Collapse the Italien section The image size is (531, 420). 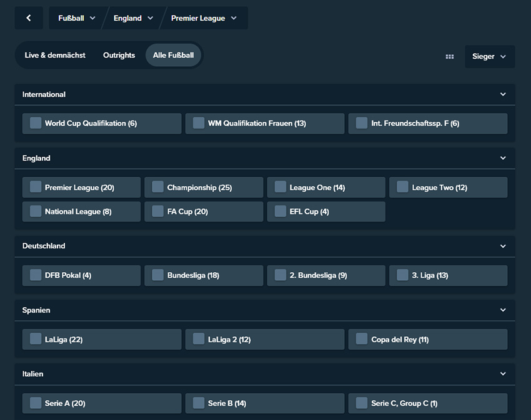(x=503, y=374)
